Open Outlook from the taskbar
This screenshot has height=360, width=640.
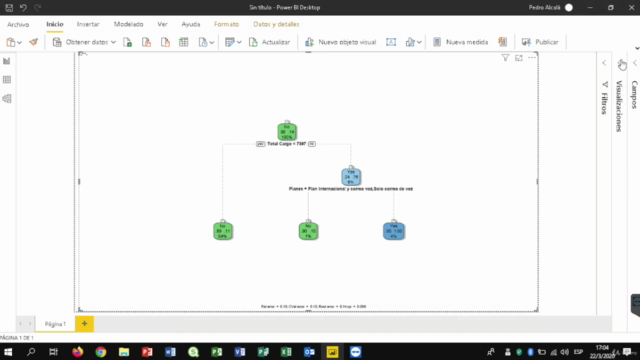coord(309,352)
